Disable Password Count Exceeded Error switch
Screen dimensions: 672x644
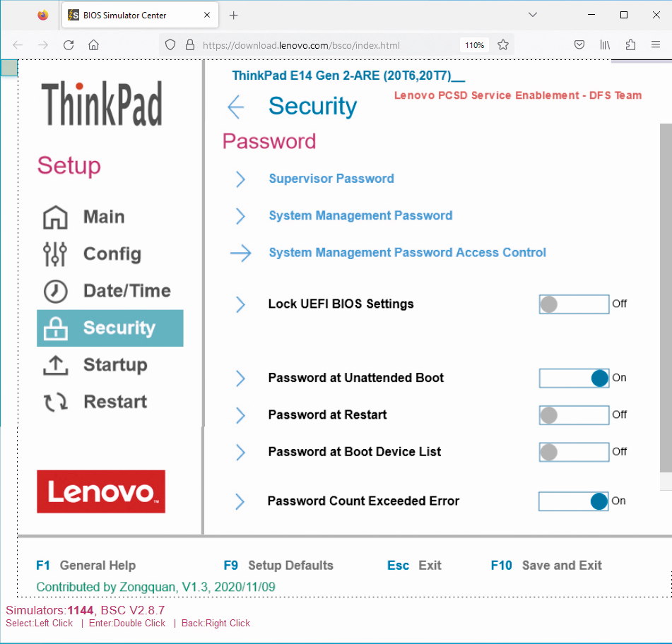[574, 501]
